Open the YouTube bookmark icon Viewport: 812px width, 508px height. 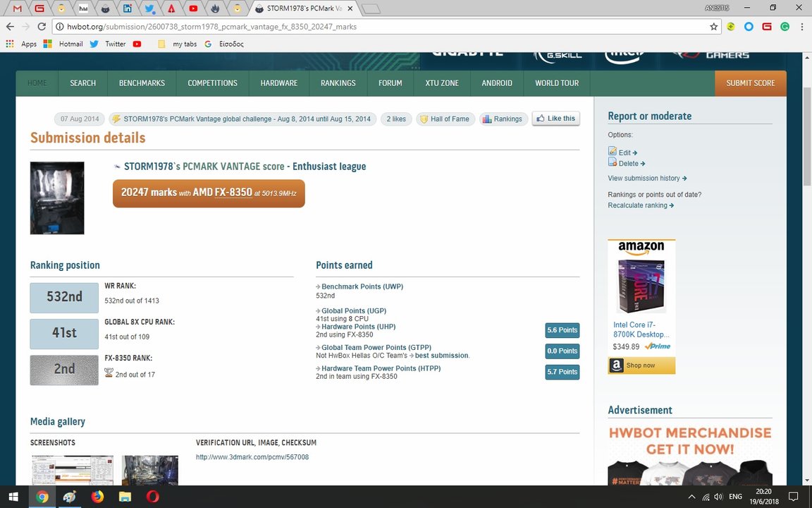pyautogui.click(x=137, y=44)
